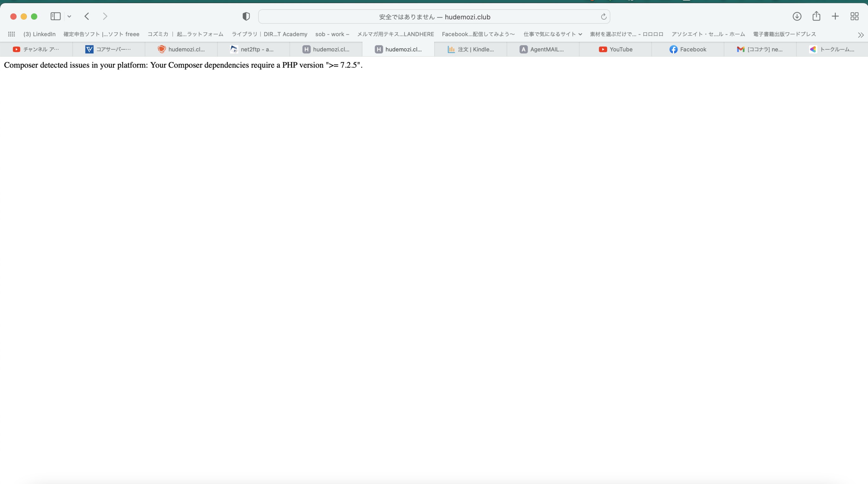Enter full screen with green button
This screenshot has height=484, width=868.
(x=34, y=16)
